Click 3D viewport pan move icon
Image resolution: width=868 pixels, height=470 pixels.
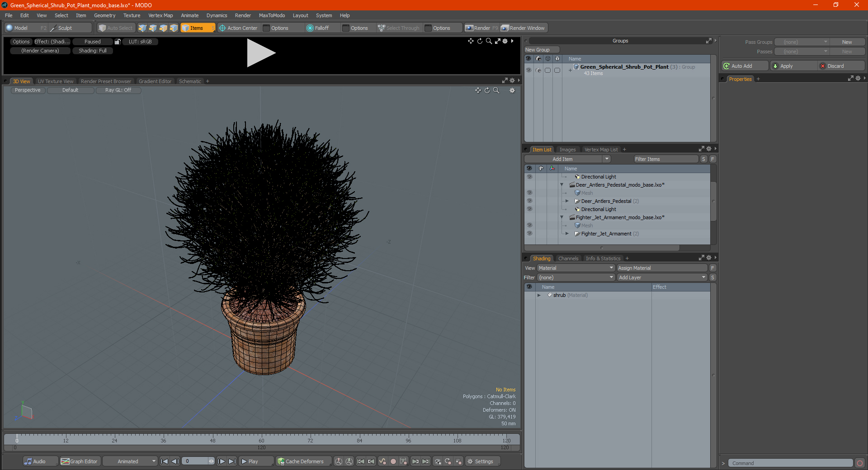478,90
